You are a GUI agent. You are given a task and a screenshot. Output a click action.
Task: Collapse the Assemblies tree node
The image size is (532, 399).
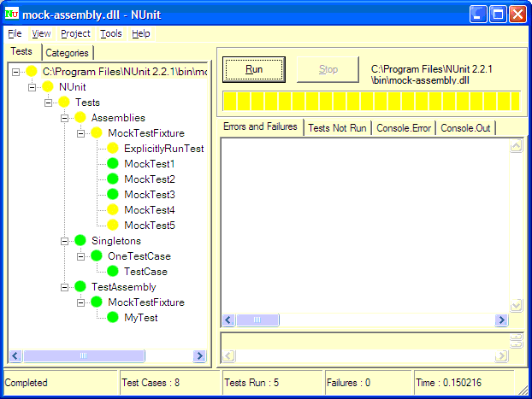[64, 118]
